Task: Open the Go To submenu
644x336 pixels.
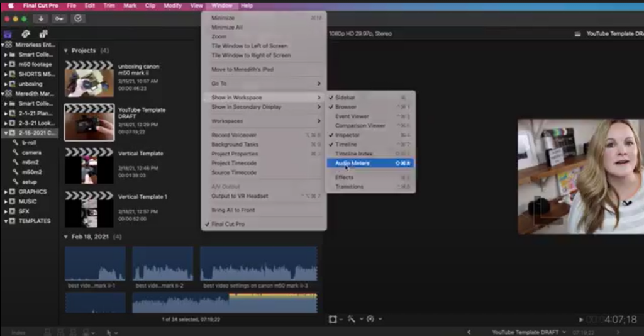Action: click(264, 84)
